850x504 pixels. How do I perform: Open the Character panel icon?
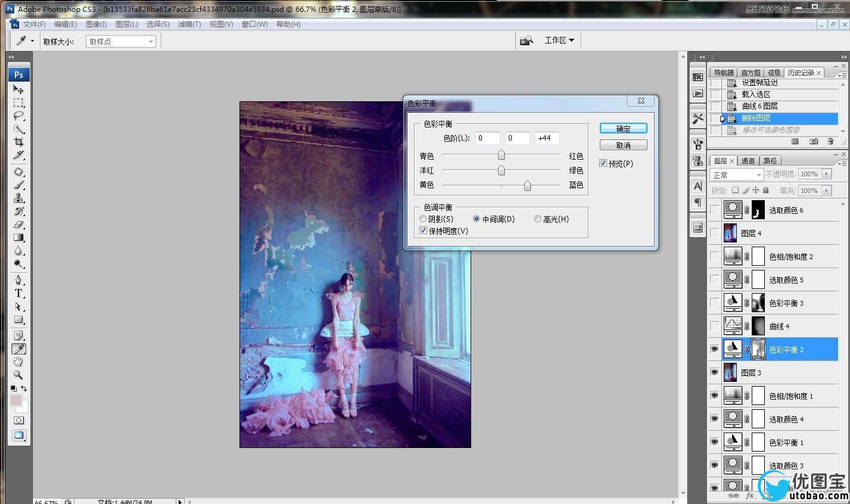click(698, 186)
